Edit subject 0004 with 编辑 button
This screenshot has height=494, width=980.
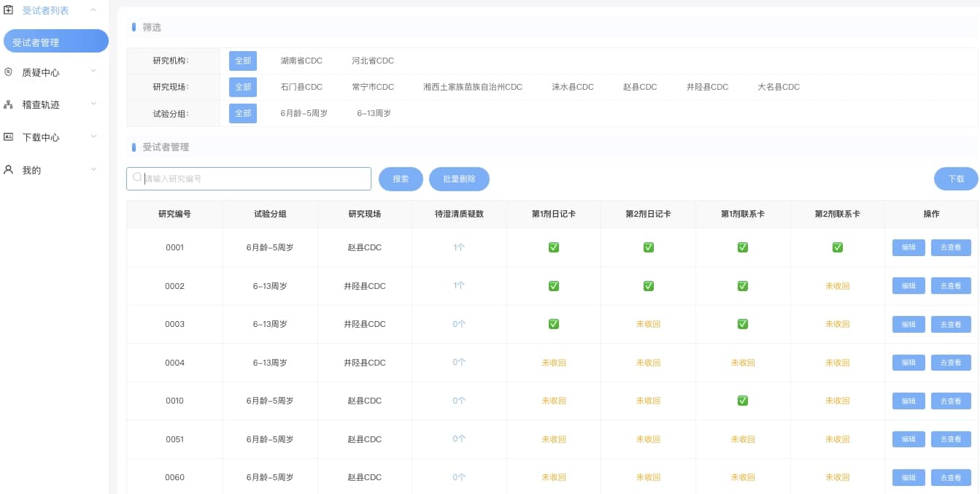[908, 363]
